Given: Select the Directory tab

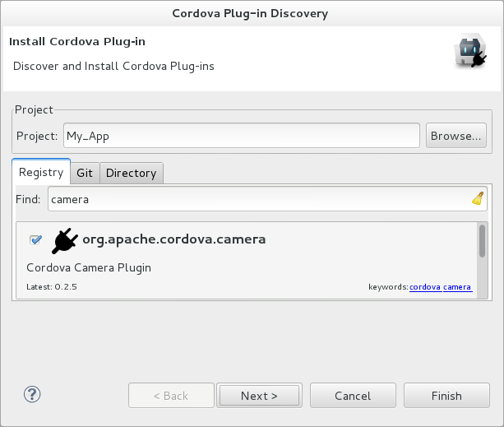Looking at the screenshot, I should point(131,173).
